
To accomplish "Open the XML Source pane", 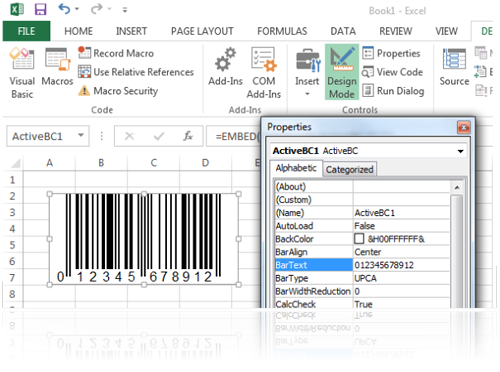I will [x=454, y=67].
